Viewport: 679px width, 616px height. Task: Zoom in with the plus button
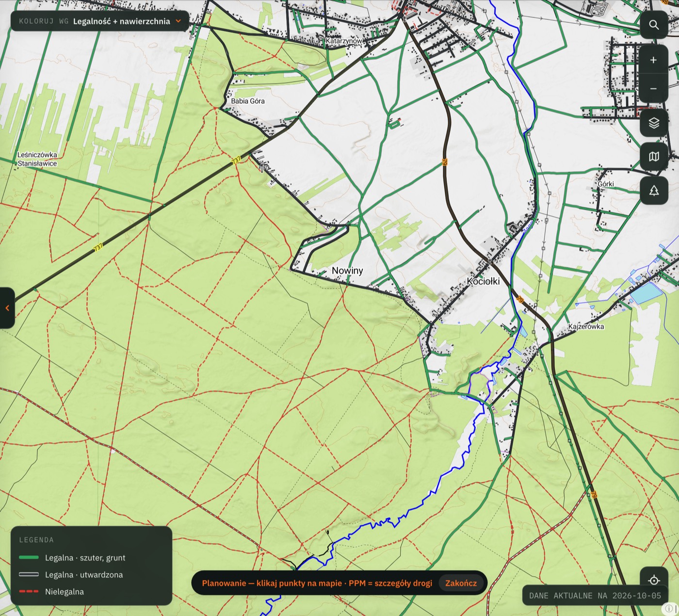click(654, 60)
